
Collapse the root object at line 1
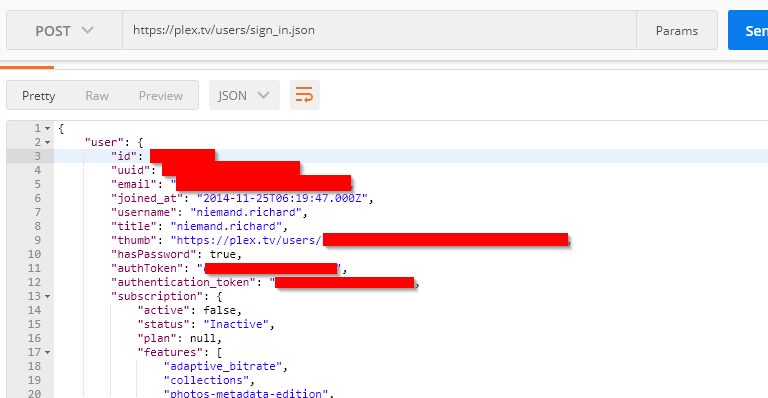pos(48,128)
